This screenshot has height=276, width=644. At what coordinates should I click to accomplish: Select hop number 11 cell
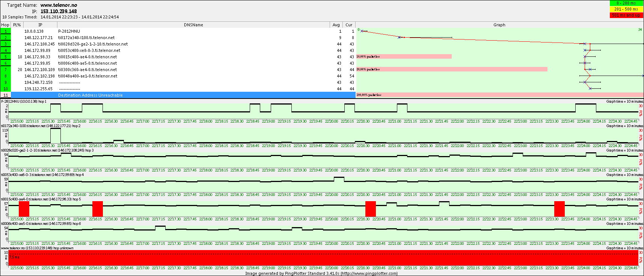(6, 95)
